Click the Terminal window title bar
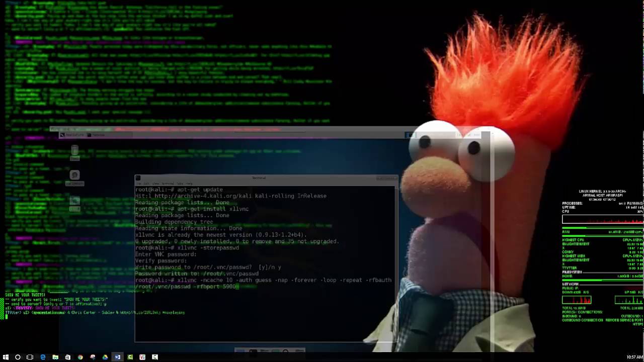Viewport: 644px width, 362px height. tap(266, 178)
